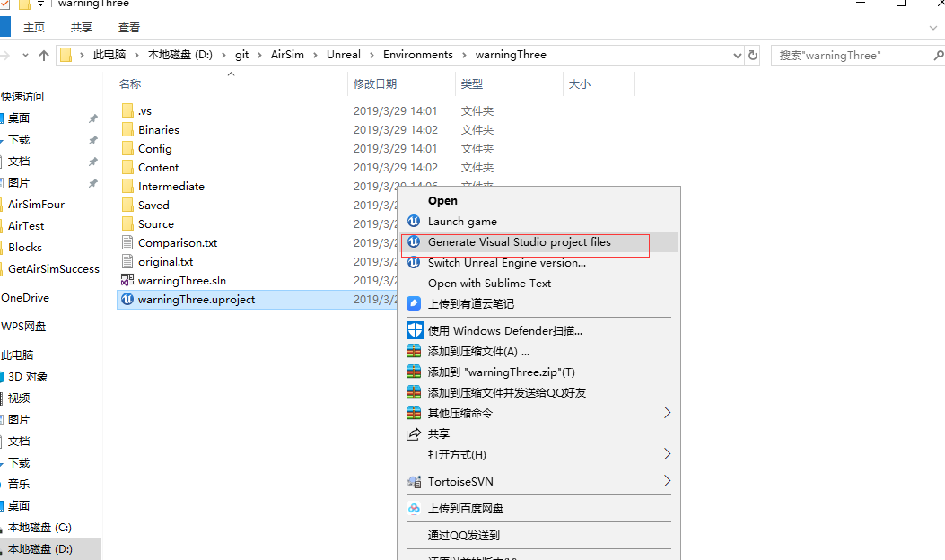Viewport: 945px width, 560px height.
Task: Click the Youdao Cloud Note upload icon
Action: coord(416,303)
